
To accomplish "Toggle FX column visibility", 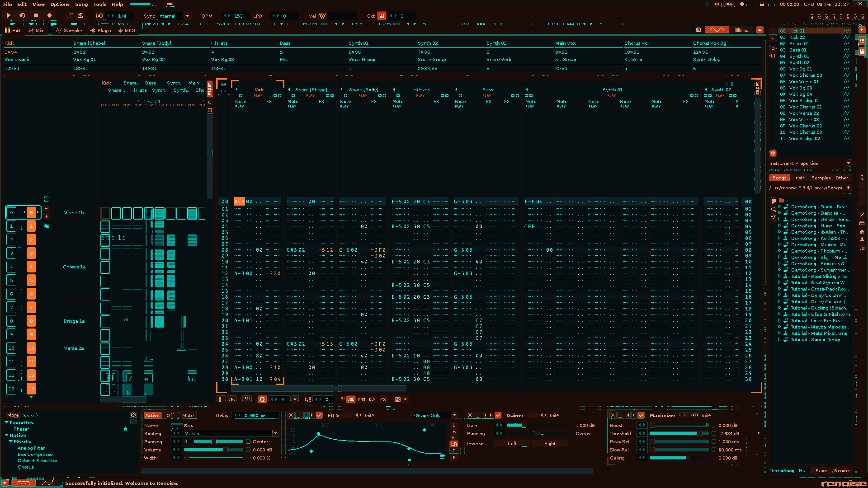I will pyautogui.click(x=383, y=399).
